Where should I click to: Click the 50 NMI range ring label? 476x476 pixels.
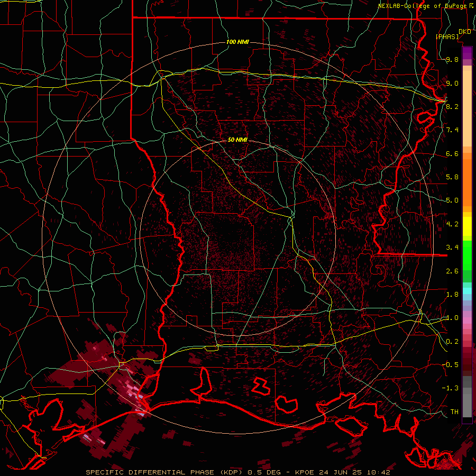click(x=237, y=140)
